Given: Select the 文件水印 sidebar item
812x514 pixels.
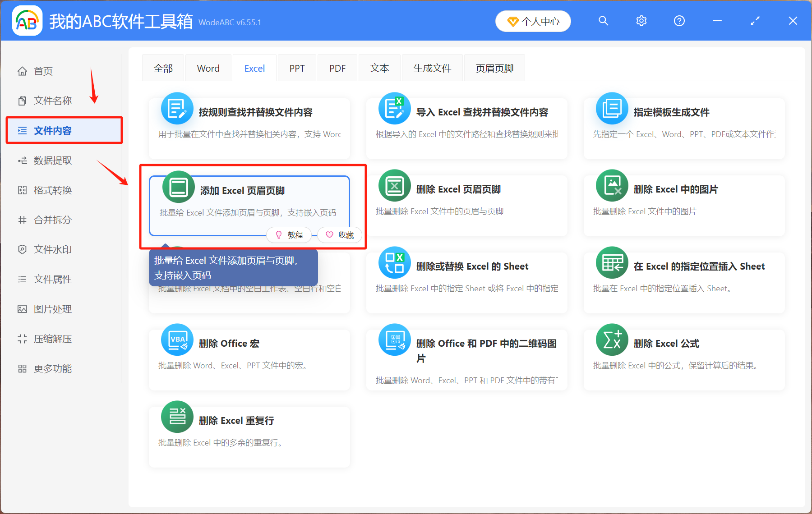Looking at the screenshot, I should click(52, 249).
